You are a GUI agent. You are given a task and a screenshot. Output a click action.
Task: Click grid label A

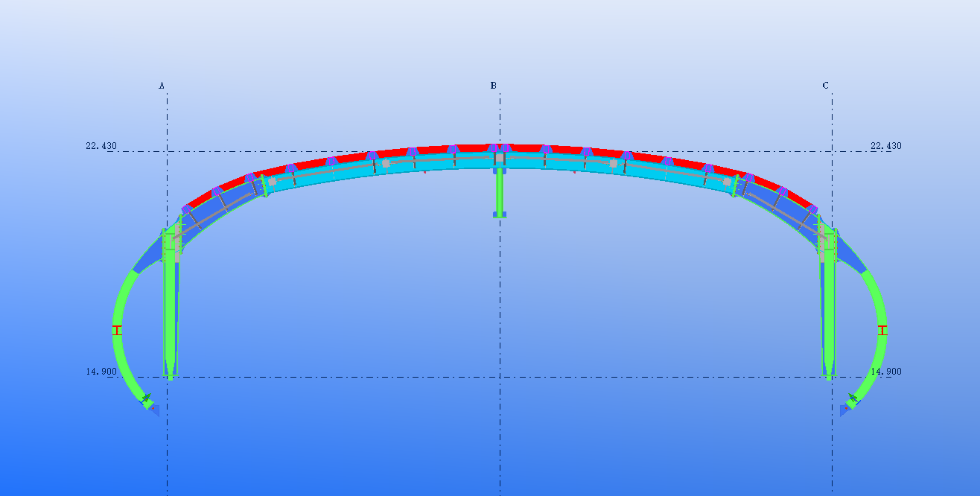162,86
